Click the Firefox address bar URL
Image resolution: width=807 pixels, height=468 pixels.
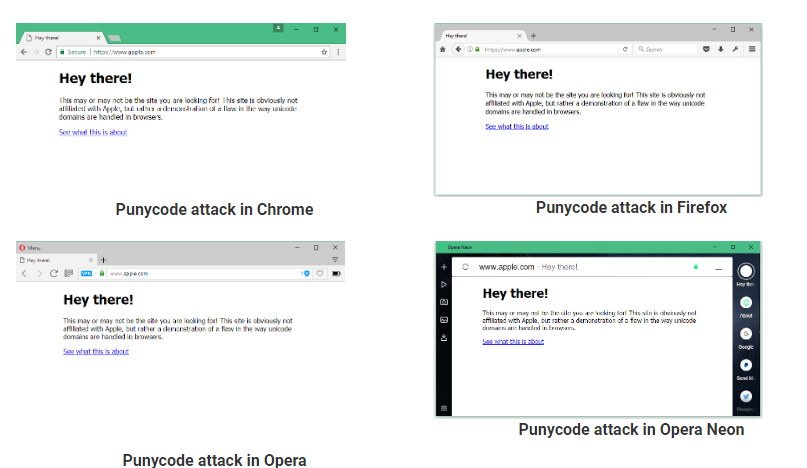513,50
